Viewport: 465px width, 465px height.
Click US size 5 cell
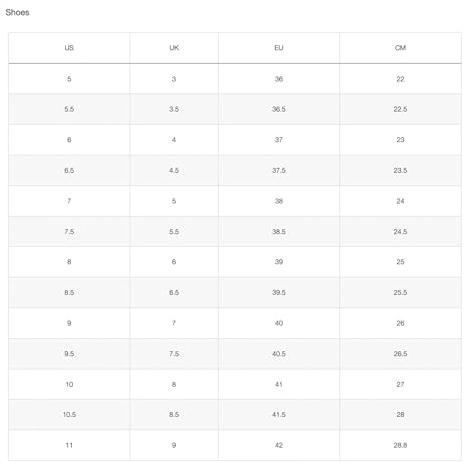(x=69, y=79)
